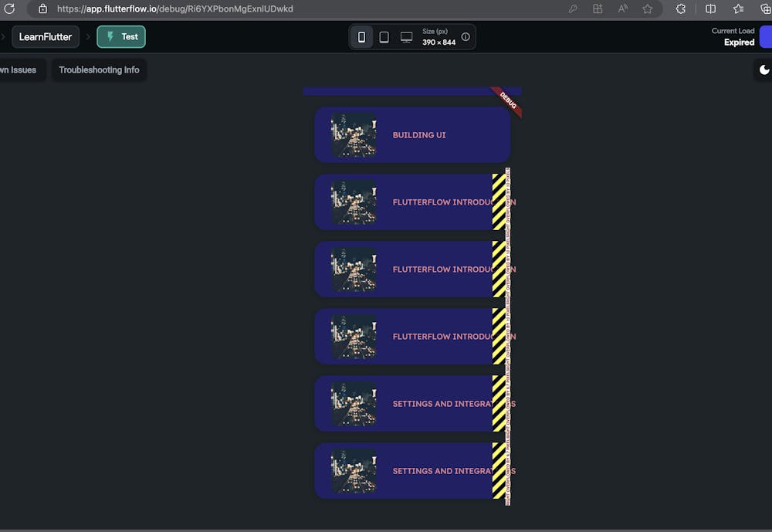Toggle the read aloud icon
Viewport: 772px width, 532px height.
(623, 8)
